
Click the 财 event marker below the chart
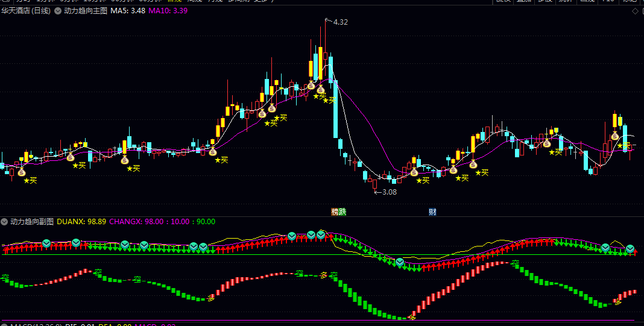coord(432,212)
